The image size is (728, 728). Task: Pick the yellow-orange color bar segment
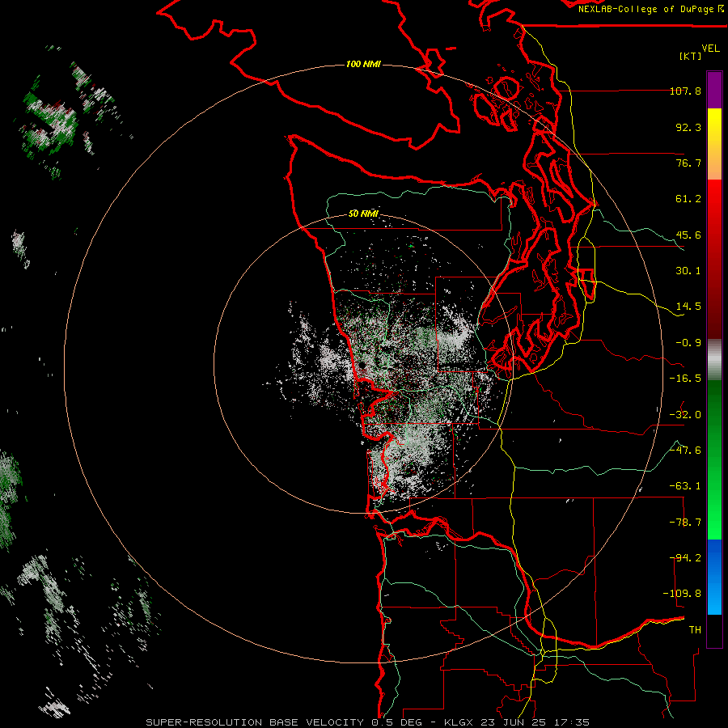(714, 144)
